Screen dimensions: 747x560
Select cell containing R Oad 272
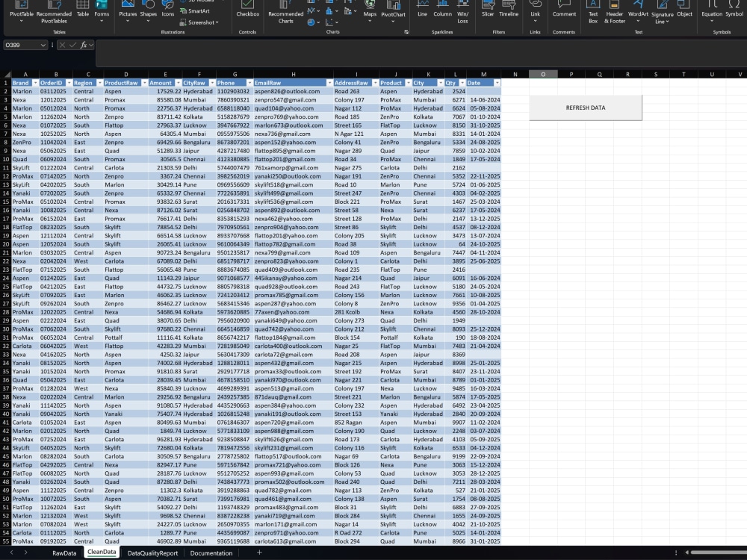tap(356, 533)
